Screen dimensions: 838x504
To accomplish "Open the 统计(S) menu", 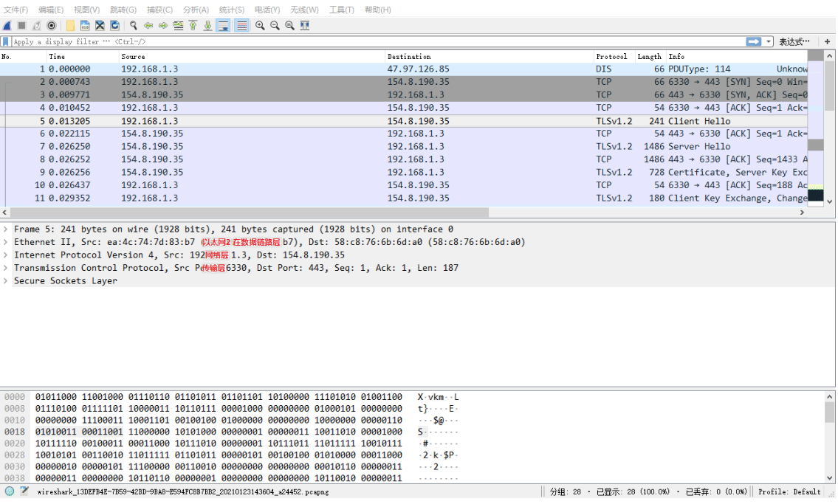I will tap(231, 10).
